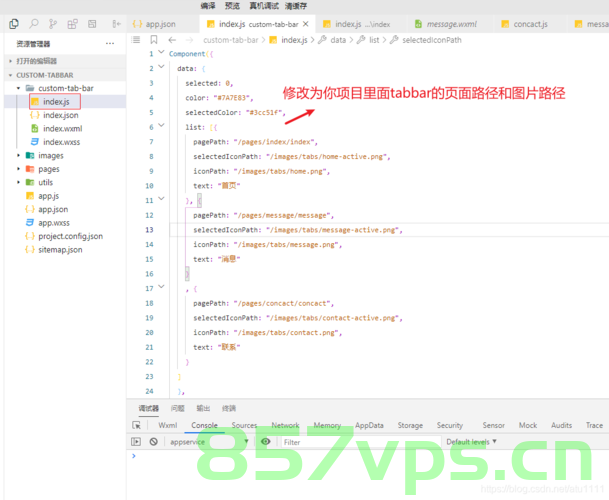Open the Trace devtools tab
The image size is (609, 500).
coord(594,425)
